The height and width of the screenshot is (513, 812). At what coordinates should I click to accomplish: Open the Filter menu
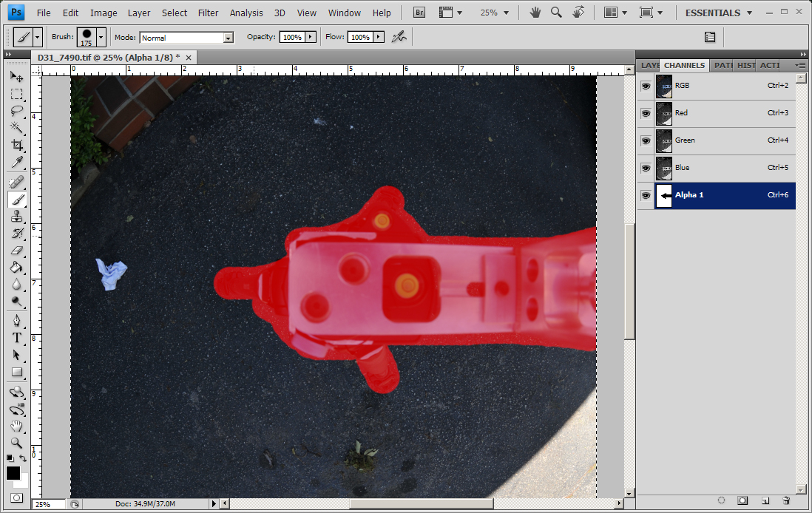(209, 13)
